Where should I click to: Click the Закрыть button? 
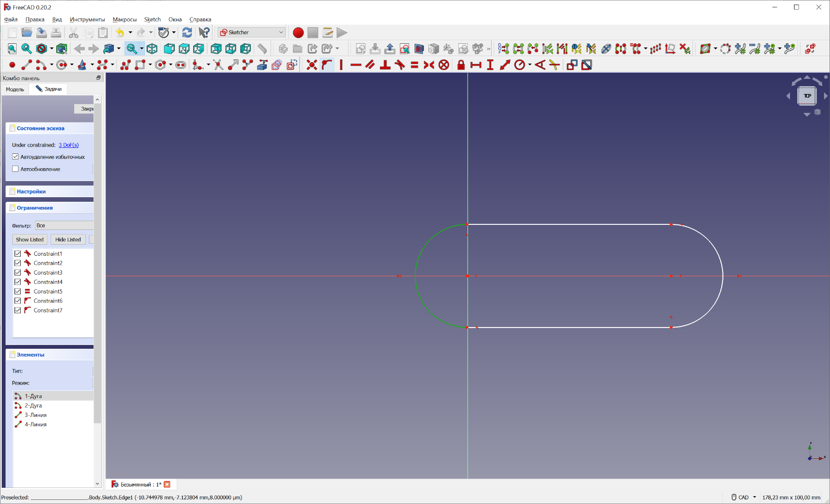(x=84, y=109)
